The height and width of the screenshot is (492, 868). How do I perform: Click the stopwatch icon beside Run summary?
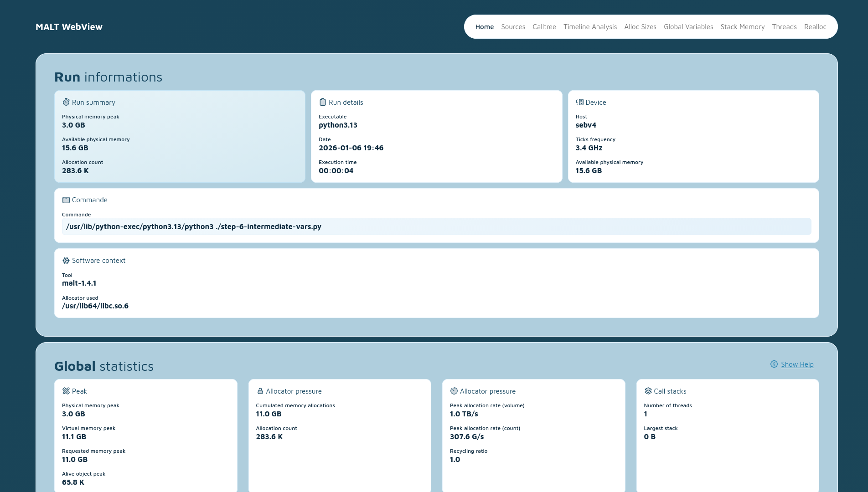[66, 102]
